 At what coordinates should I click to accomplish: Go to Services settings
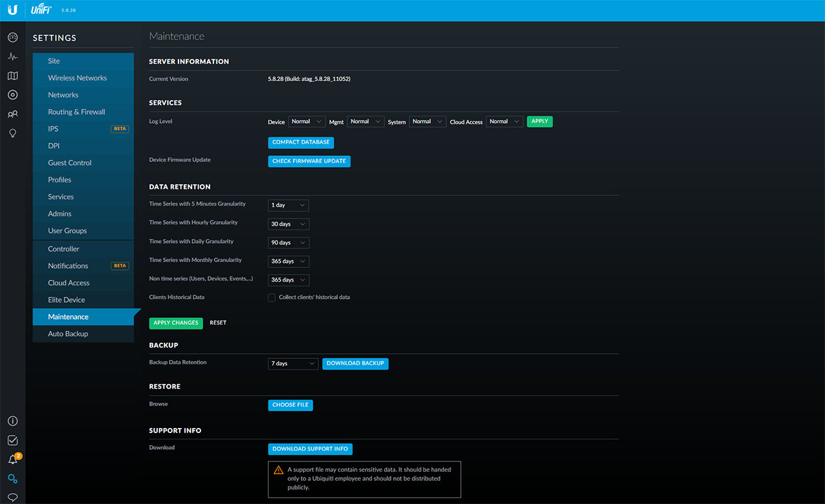(83, 197)
